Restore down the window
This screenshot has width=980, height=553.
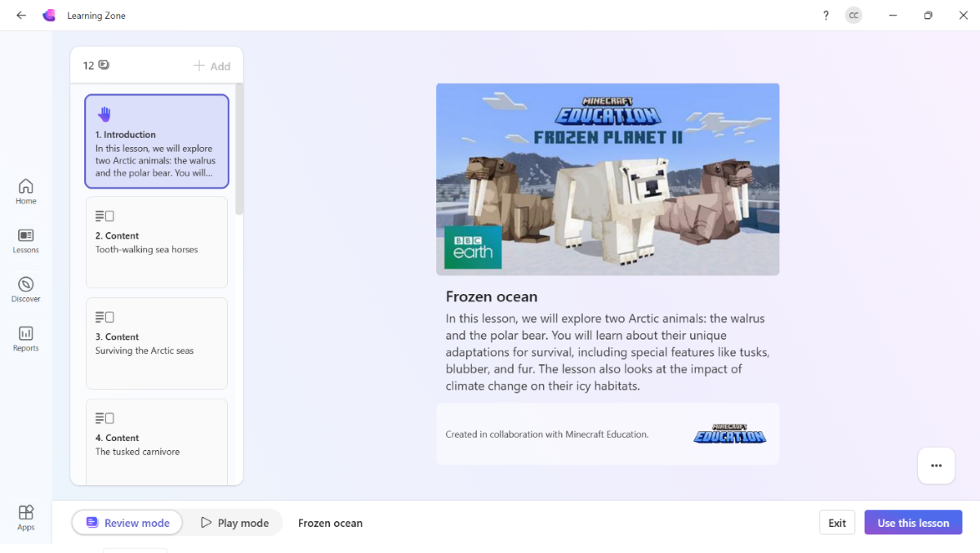tap(929, 16)
